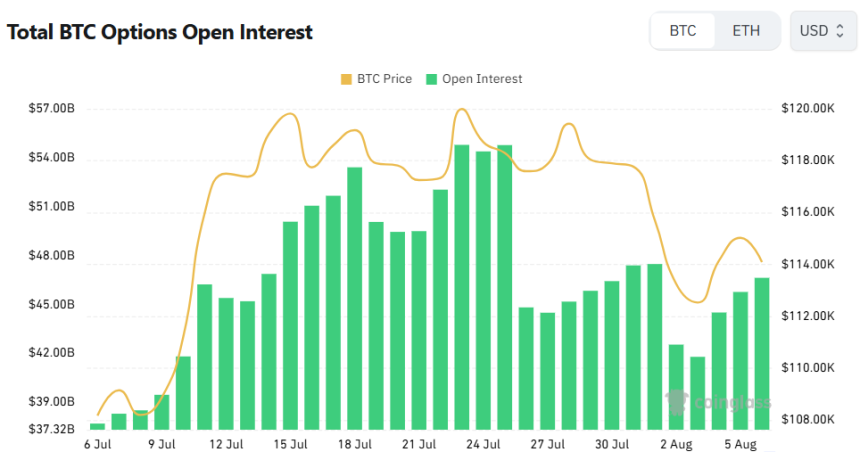Click the yellow BTC Price legend swatch
Image resolution: width=860 pixels, height=452 pixels.
coord(347,79)
